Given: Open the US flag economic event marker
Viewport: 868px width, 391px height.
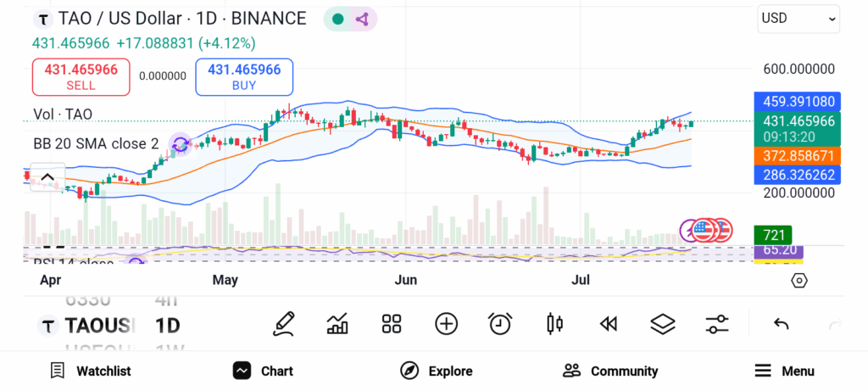Looking at the screenshot, I should click(703, 230).
